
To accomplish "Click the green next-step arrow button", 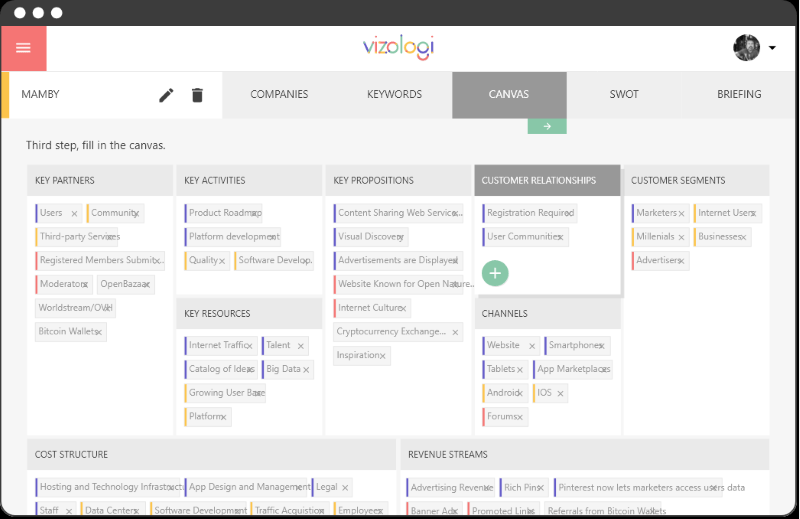I will [547, 126].
